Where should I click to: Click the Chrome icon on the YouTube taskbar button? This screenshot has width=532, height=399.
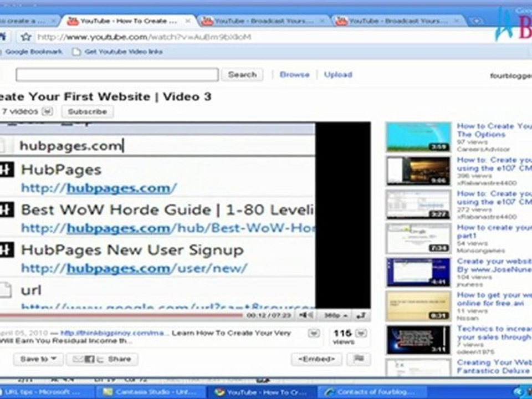220,392
